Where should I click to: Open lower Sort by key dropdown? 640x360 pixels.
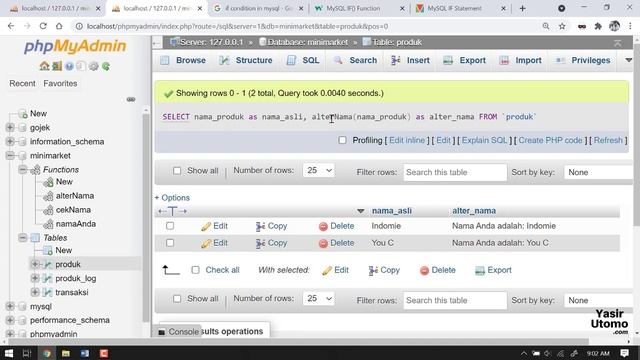pos(598,300)
